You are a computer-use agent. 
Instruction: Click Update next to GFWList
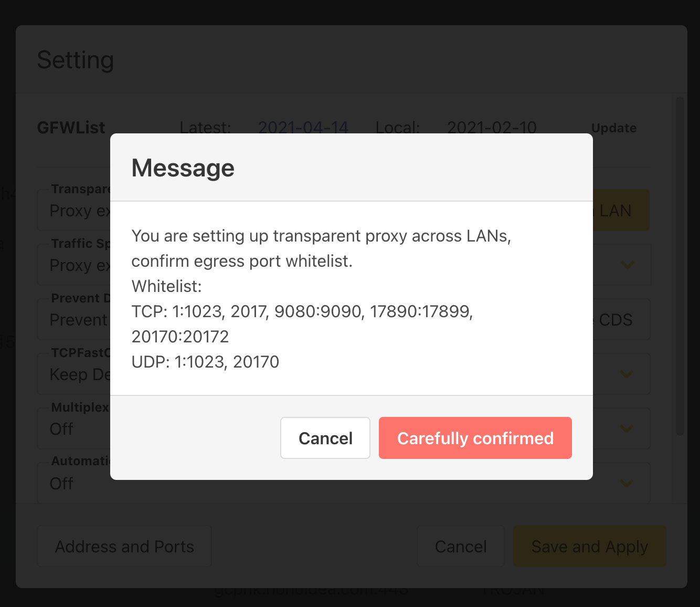[x=613, y=128]
